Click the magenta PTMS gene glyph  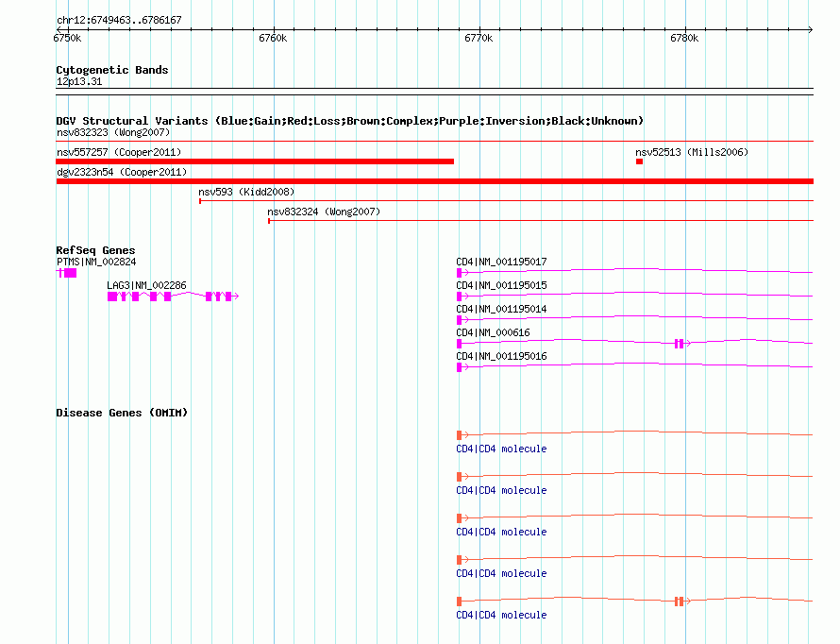point(67,273)
